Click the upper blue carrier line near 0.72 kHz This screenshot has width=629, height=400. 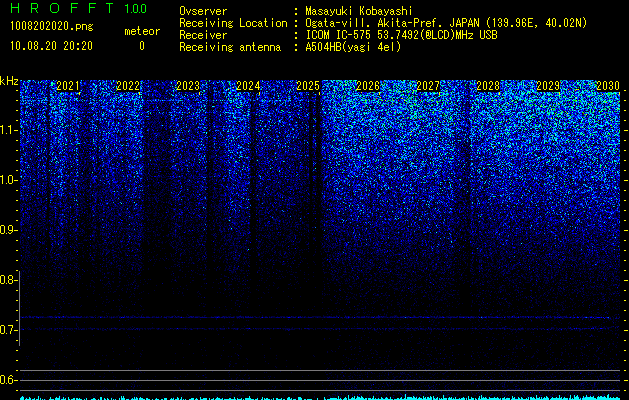coord(317,317)
